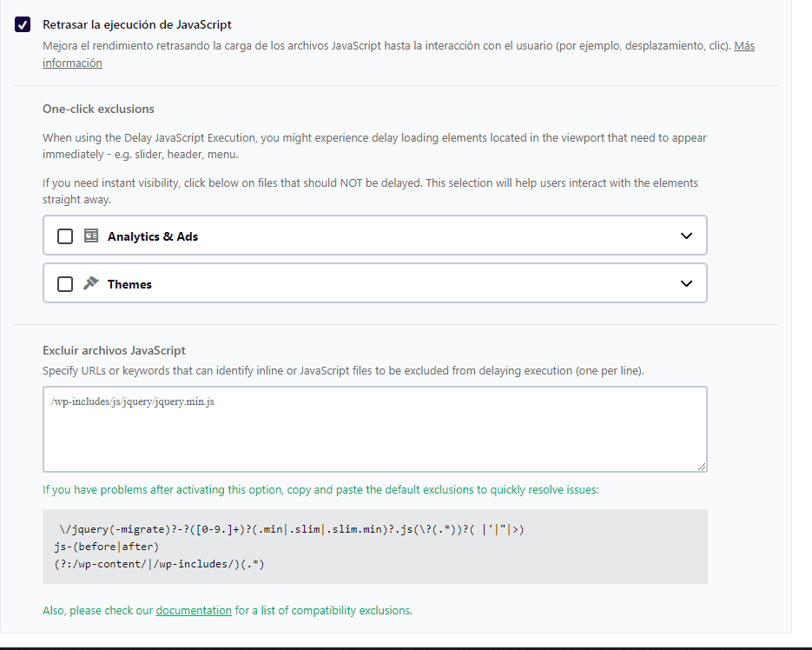This screenshot has height=650, width=812.
Task: Click the Analytics & Ads title text
Action: (x=153, y=236)
